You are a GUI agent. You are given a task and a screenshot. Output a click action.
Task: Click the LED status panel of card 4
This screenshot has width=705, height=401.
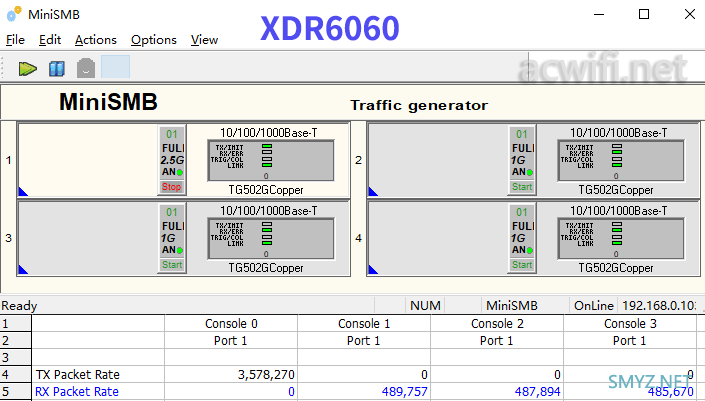click(x=621, y=239)
